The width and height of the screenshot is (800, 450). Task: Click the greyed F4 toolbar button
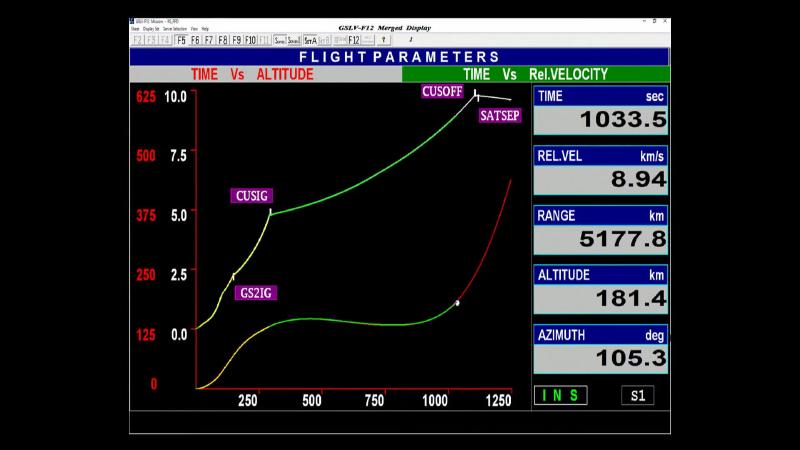165,40
